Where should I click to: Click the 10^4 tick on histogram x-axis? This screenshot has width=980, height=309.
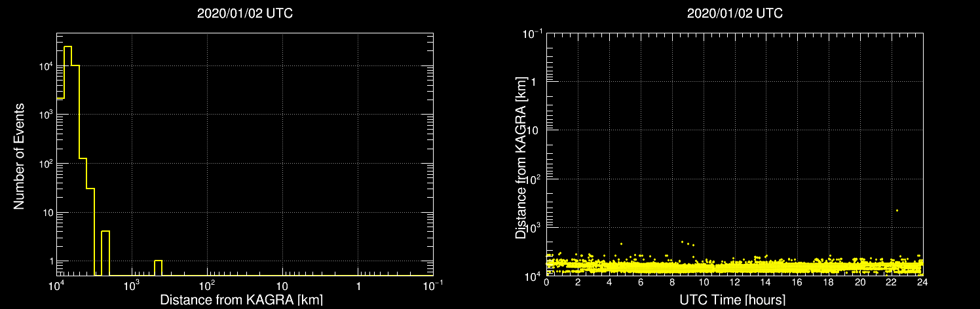56,286
